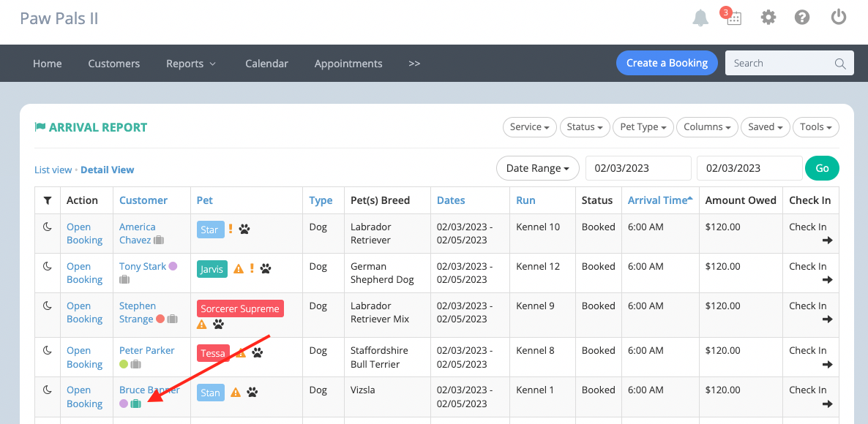Click the warning triangle next to Stan
Image resolution: width=868 pixels, height=424 pixels.
tap(235, 393)
